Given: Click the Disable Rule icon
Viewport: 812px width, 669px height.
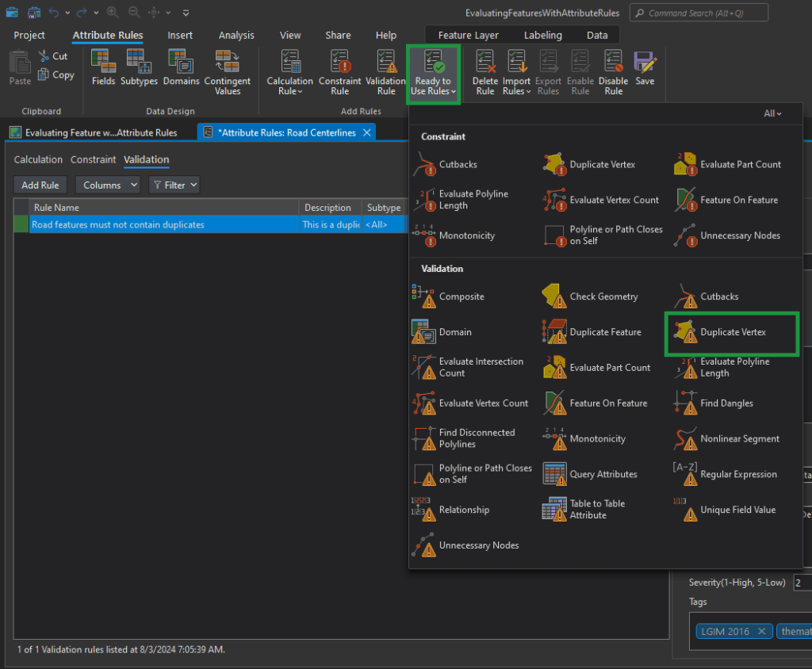Looking at the screenshot, I should 613,71.
